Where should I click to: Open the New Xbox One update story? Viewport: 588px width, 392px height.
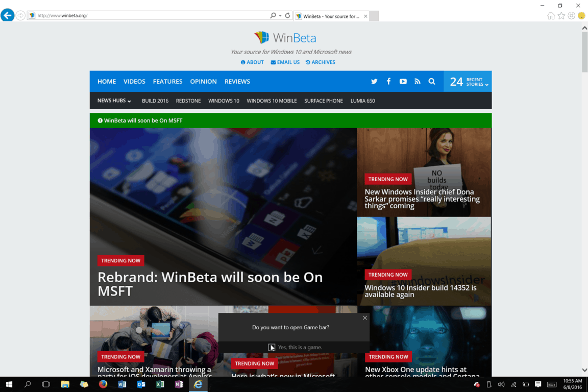coord(422,372)
